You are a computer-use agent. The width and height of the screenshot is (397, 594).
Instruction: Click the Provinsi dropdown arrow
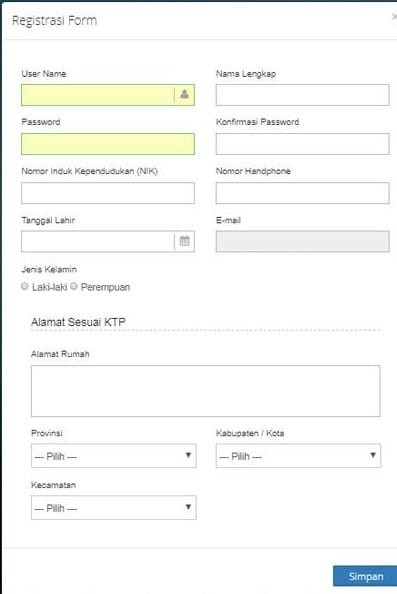188,455
